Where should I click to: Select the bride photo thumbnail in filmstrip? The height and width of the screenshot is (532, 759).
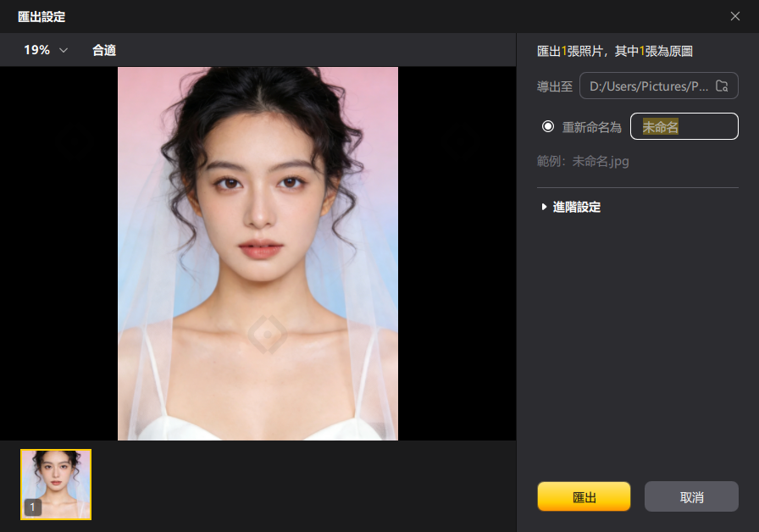pyautogui.click(x=56, y=484)
